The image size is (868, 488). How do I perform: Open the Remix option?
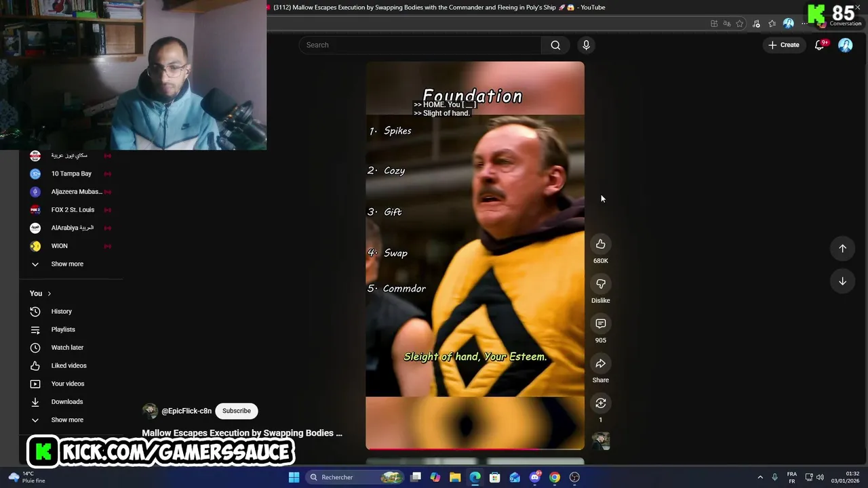(x=600, y=403)
